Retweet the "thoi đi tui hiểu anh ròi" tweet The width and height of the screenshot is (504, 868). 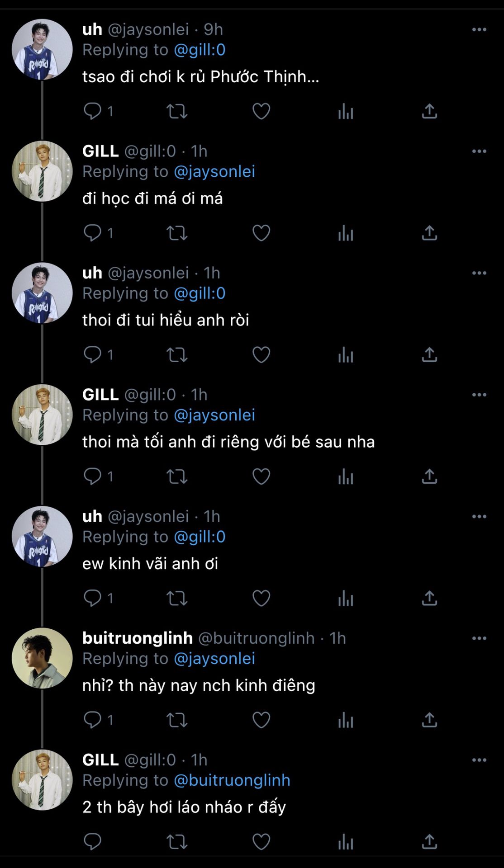click(177, 355)
